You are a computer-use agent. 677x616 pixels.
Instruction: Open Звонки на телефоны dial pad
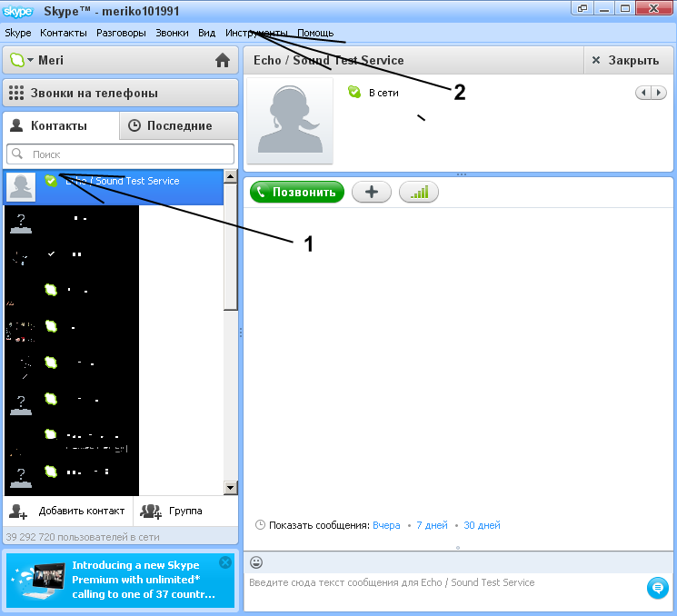(120, 93)
